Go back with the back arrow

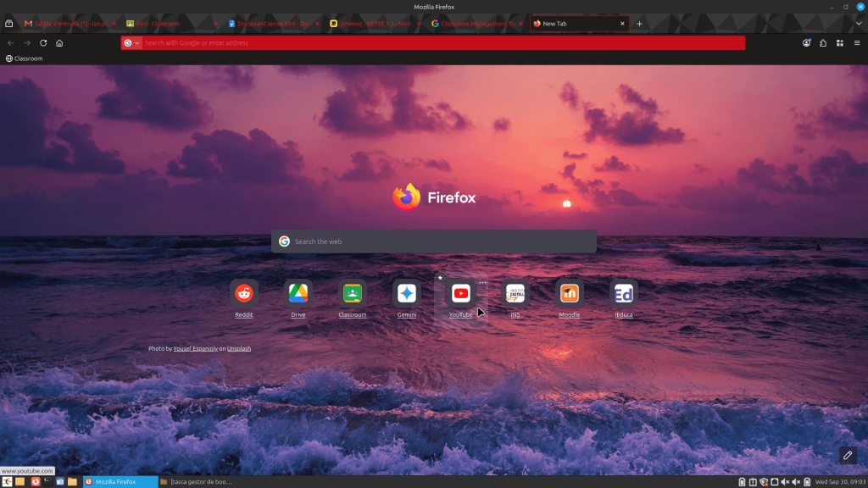click(x=10, y=43)
